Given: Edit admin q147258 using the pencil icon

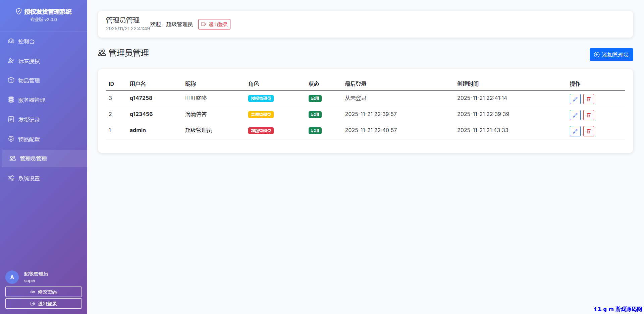Looking at the screenshot, I should [x=575, y=99].
